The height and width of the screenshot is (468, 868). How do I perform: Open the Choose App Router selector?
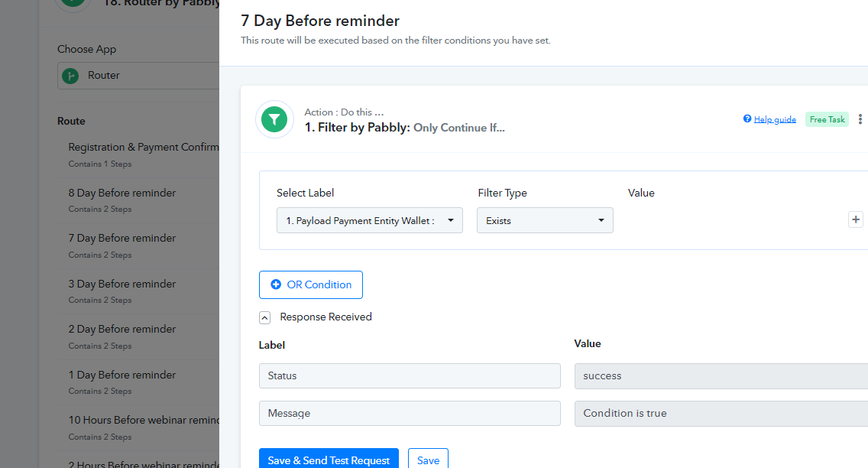pyautogui.click(x=138, y=75)
